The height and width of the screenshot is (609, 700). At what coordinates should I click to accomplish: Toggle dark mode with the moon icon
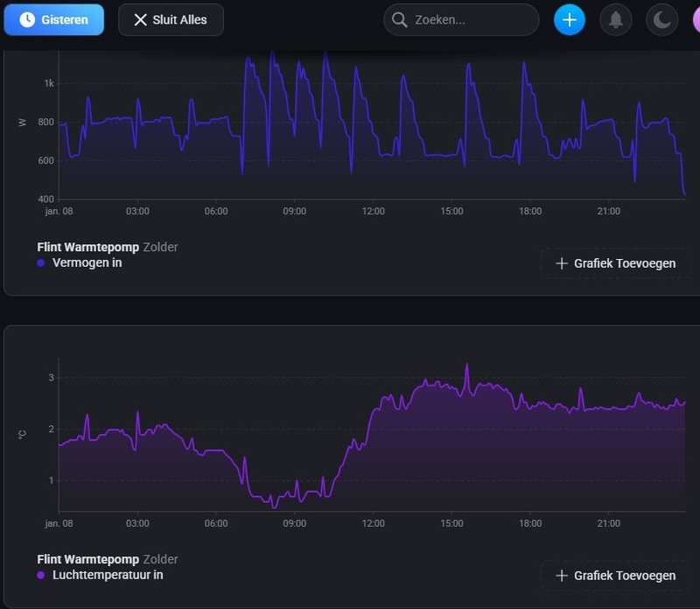(661, 19)
